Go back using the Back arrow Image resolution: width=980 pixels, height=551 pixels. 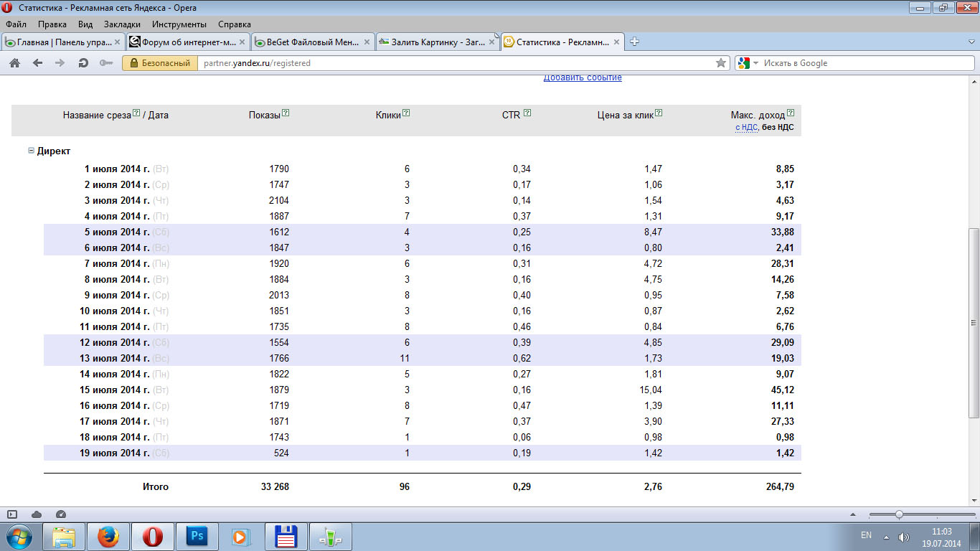(x=37, y=63)
